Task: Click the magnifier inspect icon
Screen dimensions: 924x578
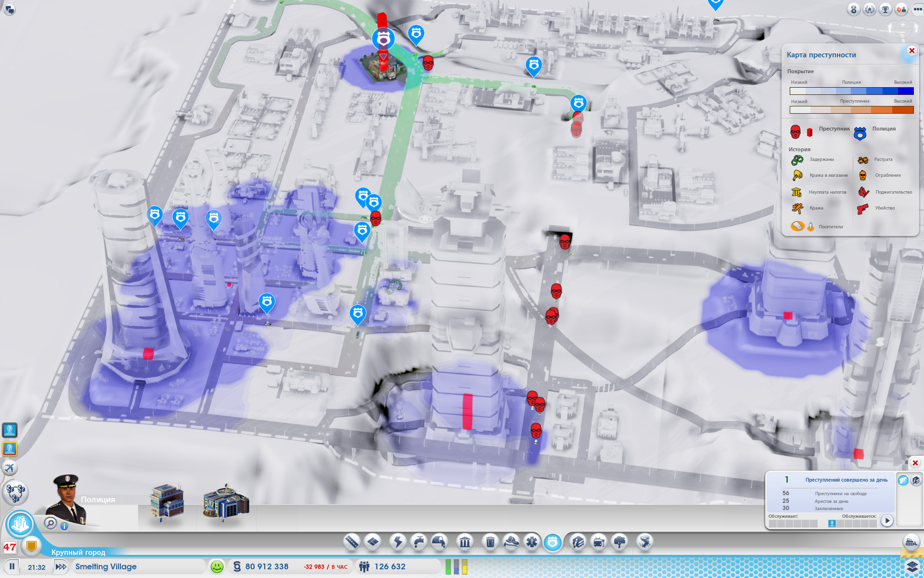Action: (x=50, y=523)
